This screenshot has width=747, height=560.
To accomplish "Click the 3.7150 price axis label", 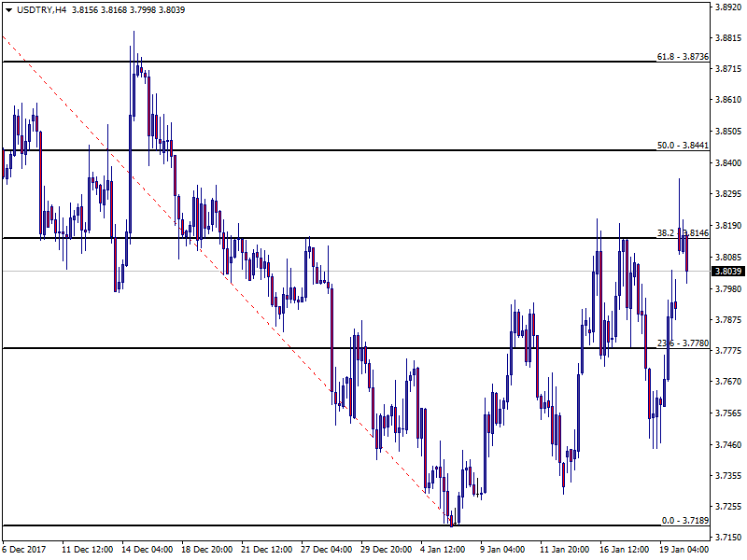I will pos(727,539).
